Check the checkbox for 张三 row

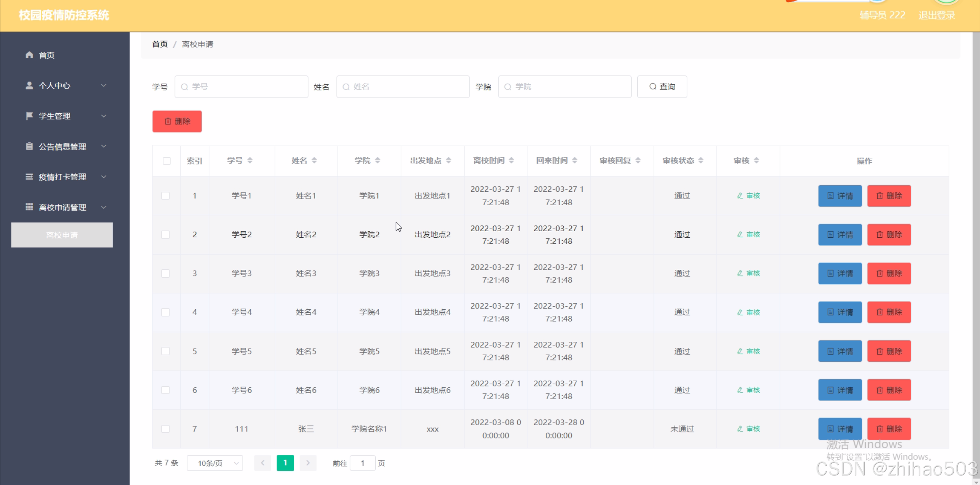[x=165, y=429]
